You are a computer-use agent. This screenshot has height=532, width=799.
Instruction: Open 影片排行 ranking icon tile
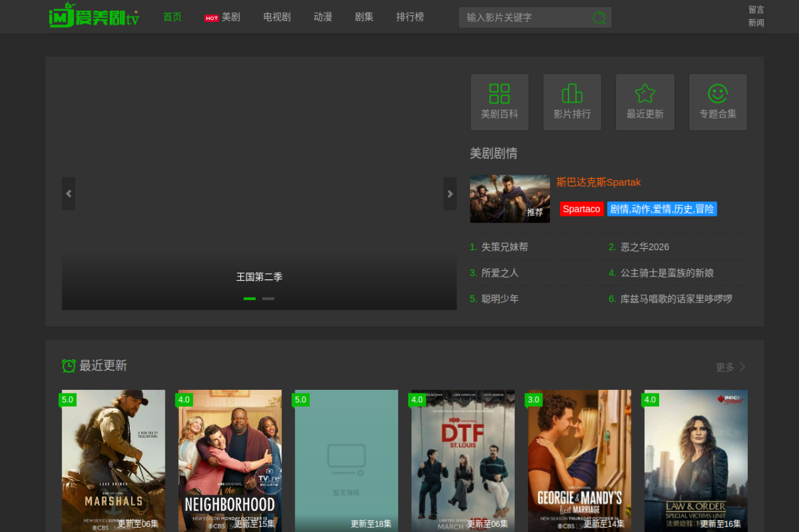coord(572,102)
